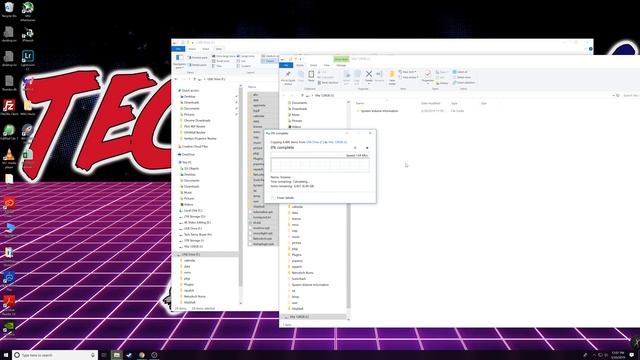The image size is (640, 360).
Task: Select Tech Savvy Buyer drive in tree
Action: [x=198, y=234]
